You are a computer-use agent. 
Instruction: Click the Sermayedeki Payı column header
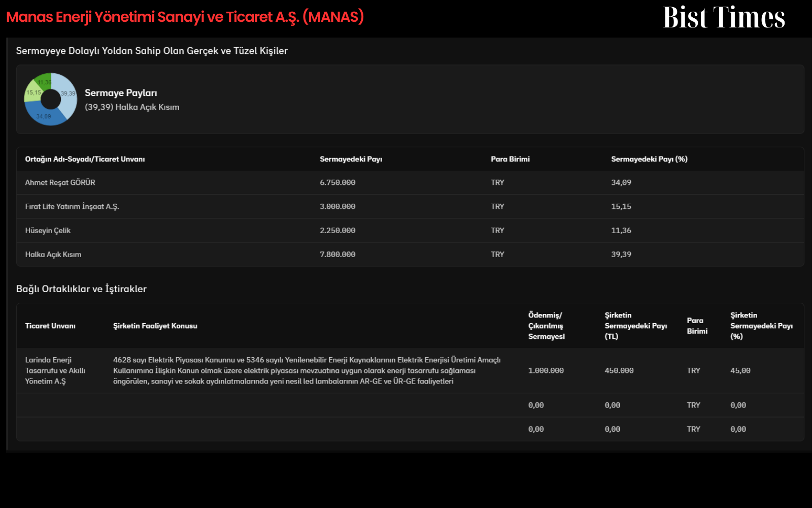pos(351,159)
